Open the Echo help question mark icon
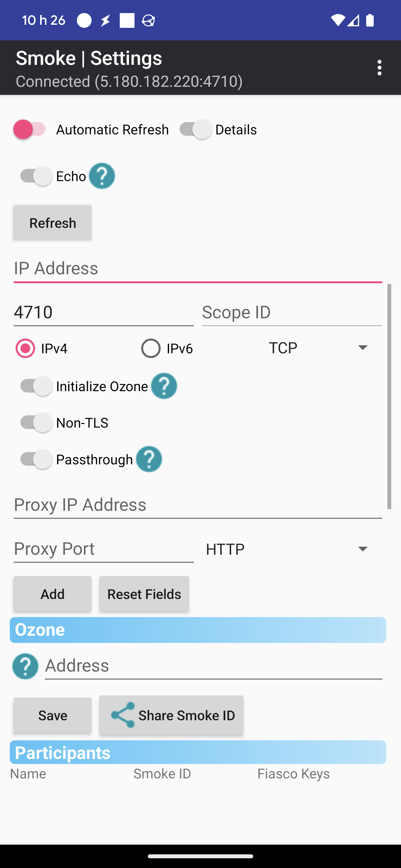 pos(102,176)
